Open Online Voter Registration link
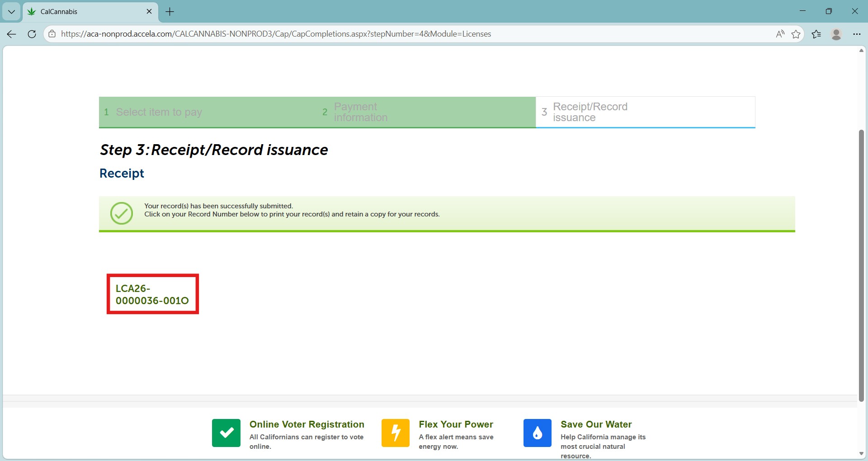 (x=307, y=424)
